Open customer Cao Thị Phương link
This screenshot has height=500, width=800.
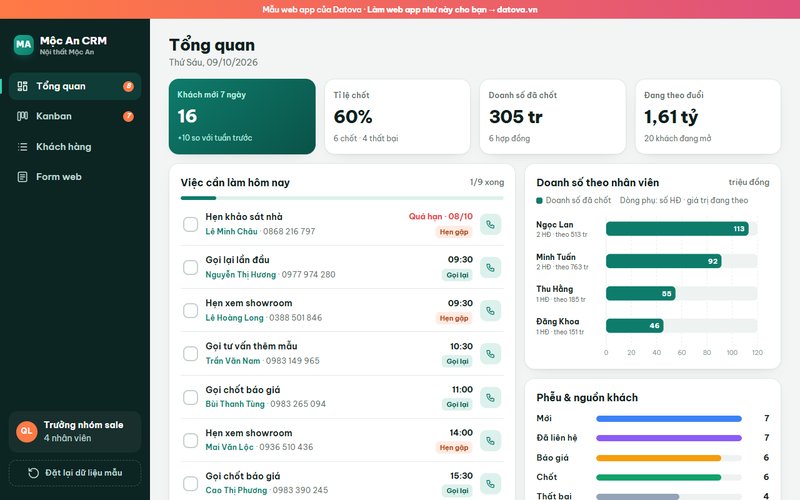pos(236,490)
